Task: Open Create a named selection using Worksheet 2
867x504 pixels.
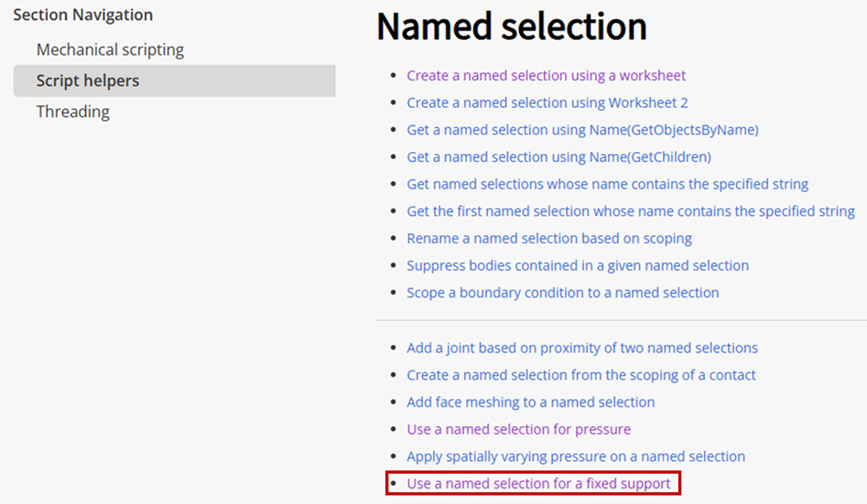Action: coord(547,102)
